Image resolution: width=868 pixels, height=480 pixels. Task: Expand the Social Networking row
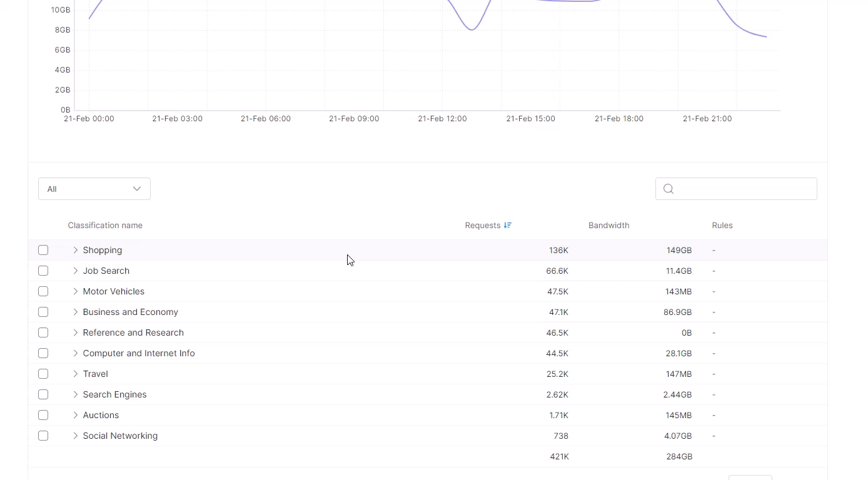(76, 436)
